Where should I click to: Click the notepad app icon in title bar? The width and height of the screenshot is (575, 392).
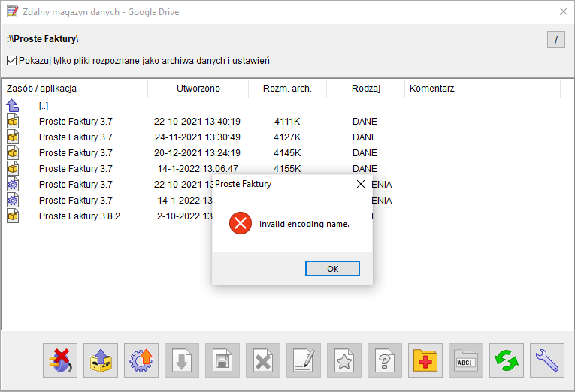(x=12, y=11)
